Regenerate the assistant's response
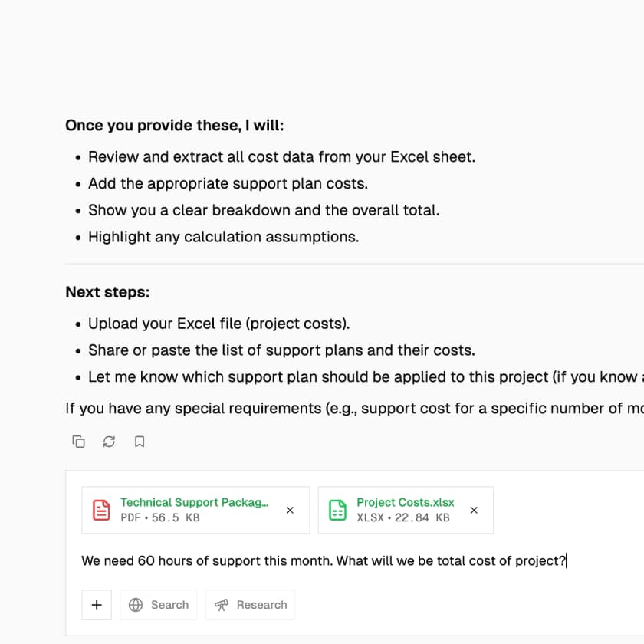644x644 pixels. pos(108,442)
